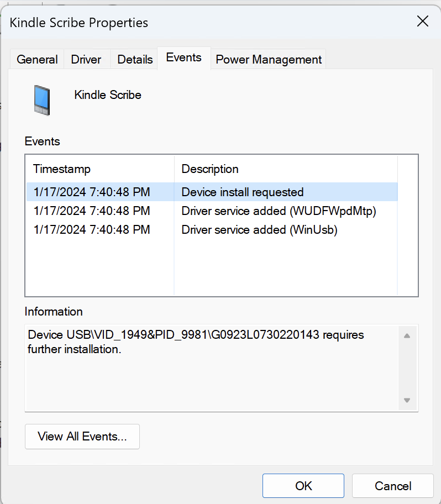Go to the Details tab
This screenshot has height=504, width=441.
pyautogui.click(x=135, y=60)
